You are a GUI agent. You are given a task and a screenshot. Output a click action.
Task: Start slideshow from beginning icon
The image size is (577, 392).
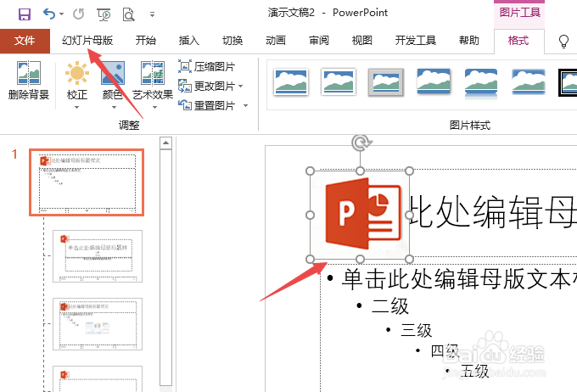[x=104, y=14]
